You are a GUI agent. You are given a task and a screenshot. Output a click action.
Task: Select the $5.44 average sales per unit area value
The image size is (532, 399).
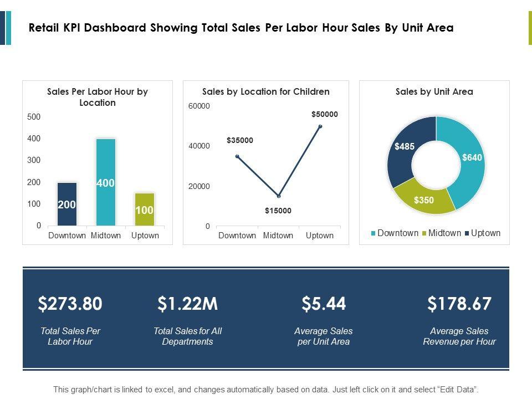[324, 304]
